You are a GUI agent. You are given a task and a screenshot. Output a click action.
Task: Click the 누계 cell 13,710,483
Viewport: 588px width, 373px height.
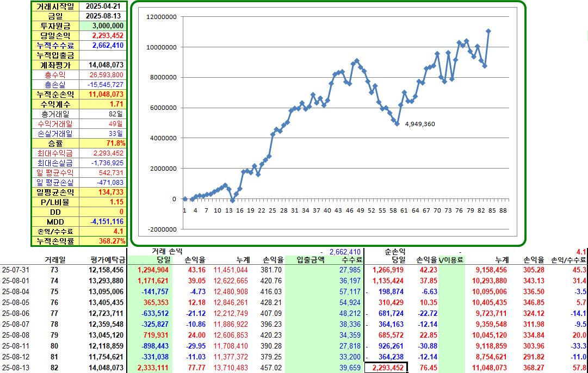231,368
